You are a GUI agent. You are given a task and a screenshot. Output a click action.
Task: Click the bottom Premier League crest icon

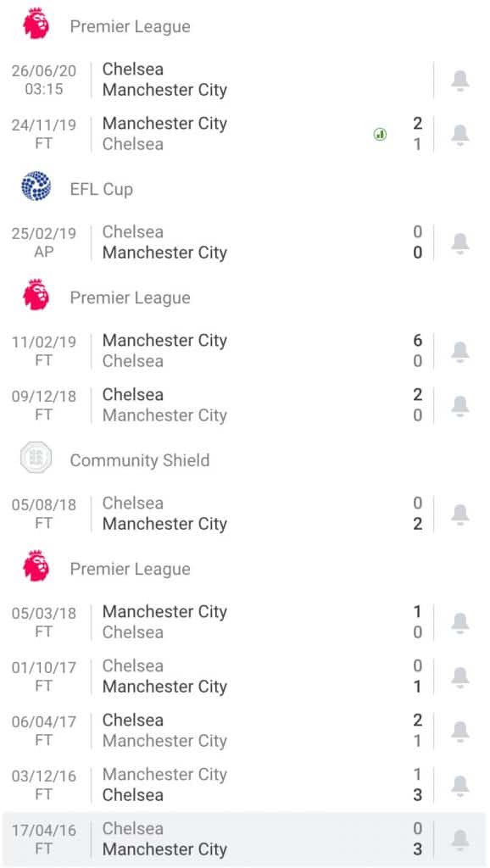click(x=34, y=569)
